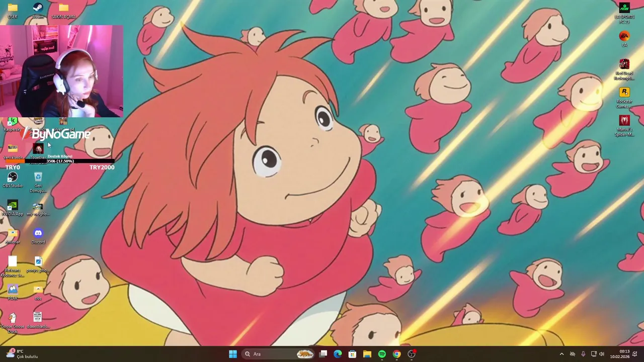Switch to Google Chrome on the taskbar
This screenshot has width=644, height=362.
pos(396,354)
